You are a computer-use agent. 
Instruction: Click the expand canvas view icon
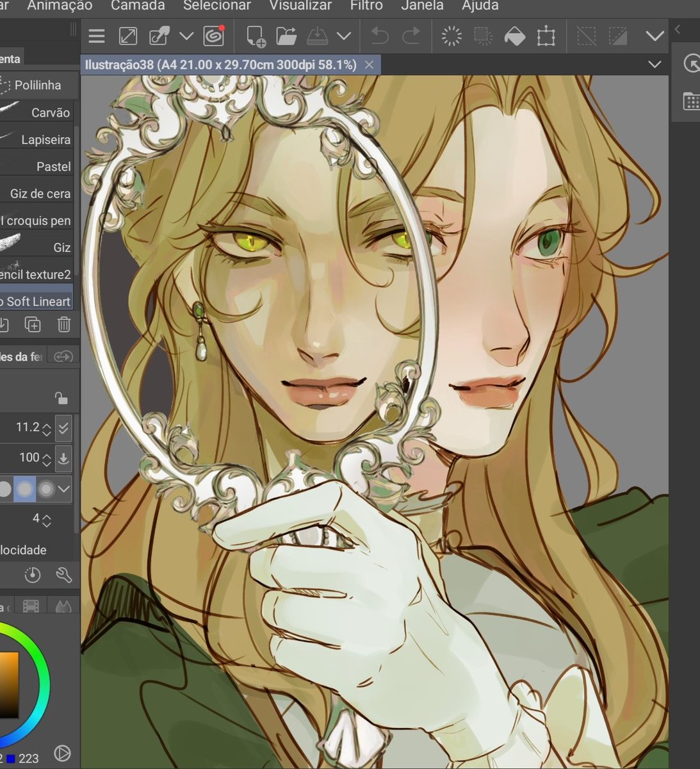[128, 36]
